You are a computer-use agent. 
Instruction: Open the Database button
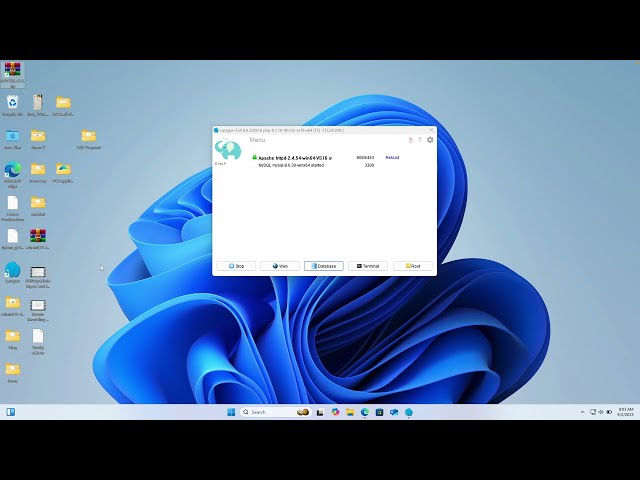[324, 266]
